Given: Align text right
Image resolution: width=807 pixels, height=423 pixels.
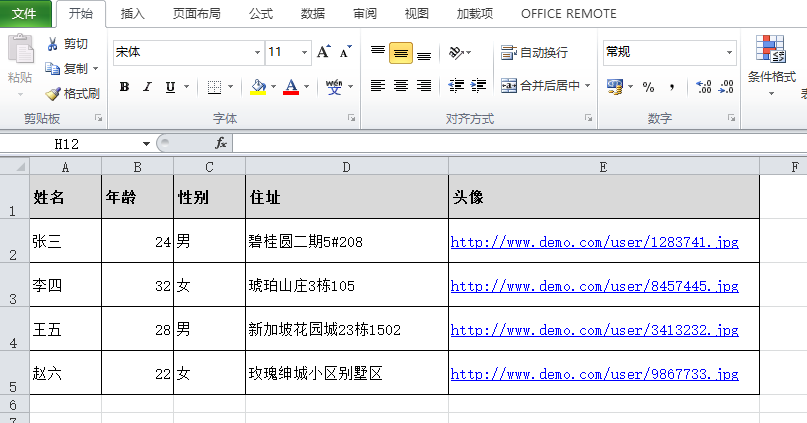Looking at the screenshot, I should tap(424, 85).
